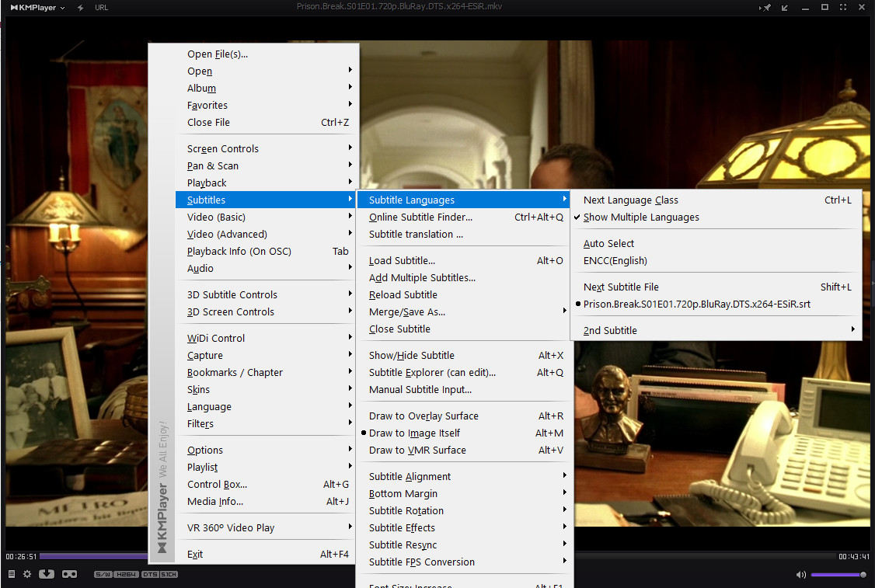The height and width of the screenshot is (588, 875).
Task: Open the playlist icon in bottom bar
Action: (12, 574)
